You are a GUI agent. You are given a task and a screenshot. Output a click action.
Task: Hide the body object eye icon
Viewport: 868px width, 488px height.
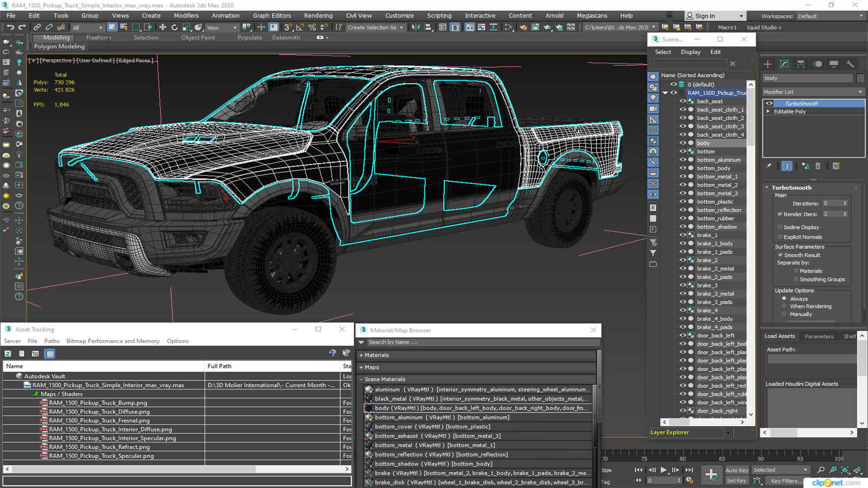click(683, 143)
